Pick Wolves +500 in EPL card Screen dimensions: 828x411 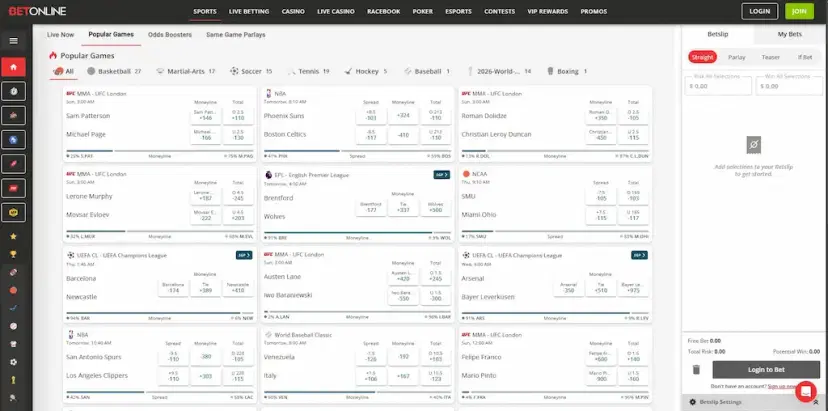pyautogui.click(x=436, y=207)
